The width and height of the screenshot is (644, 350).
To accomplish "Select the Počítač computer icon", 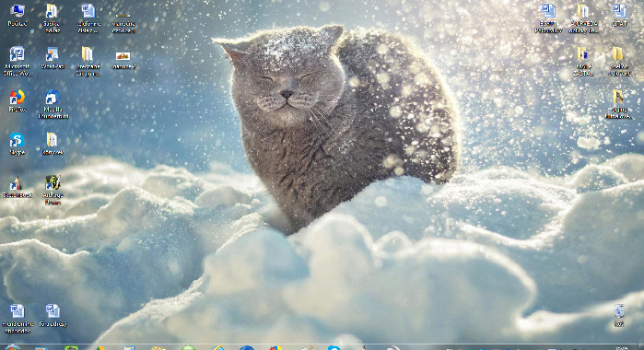I will 18,16.
